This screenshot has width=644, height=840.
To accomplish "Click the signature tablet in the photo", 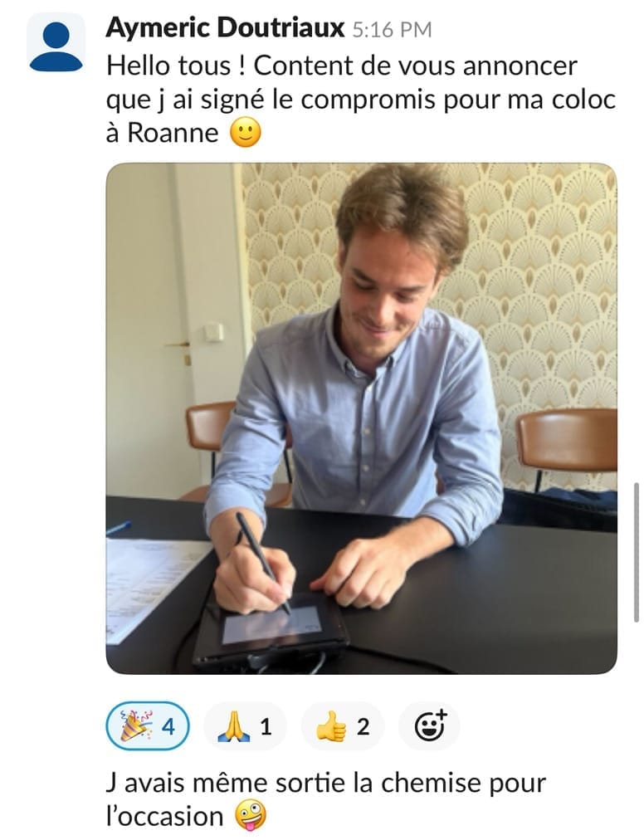I will point(272,631).
